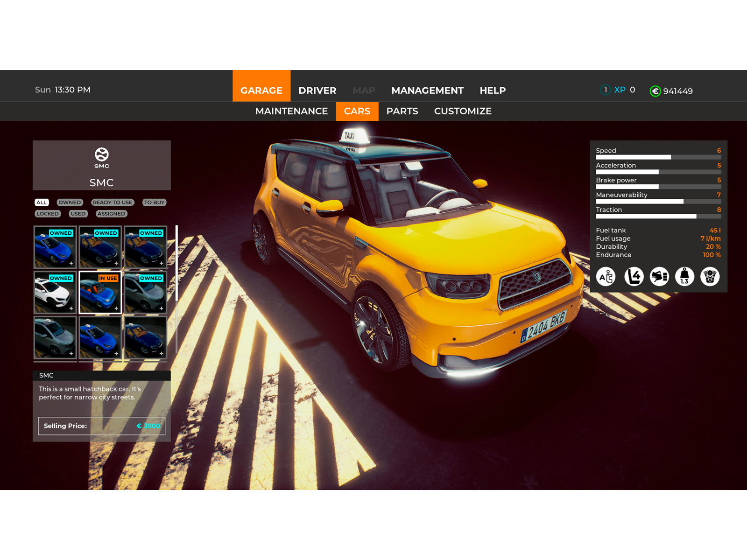Click the SMC brand logo
This screenshot has height=560, width=747.
(102, 157)
